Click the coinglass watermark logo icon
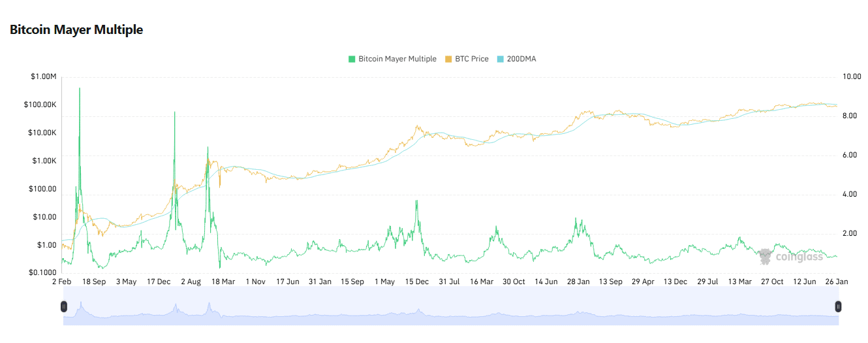This screenshot has height=343, width=868. (766, 257)
